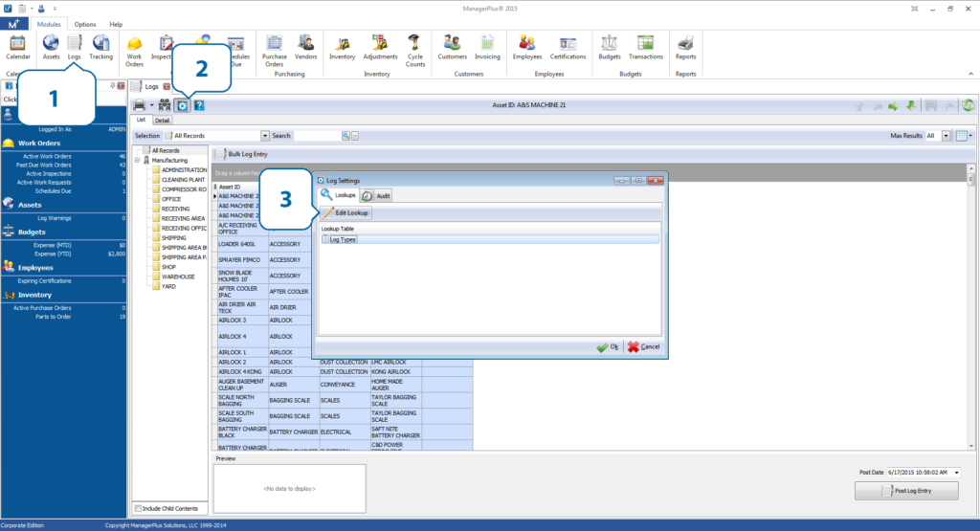980x531 pixels.
Task: Go to next record green right arrow
Action: tap(893, 106)
